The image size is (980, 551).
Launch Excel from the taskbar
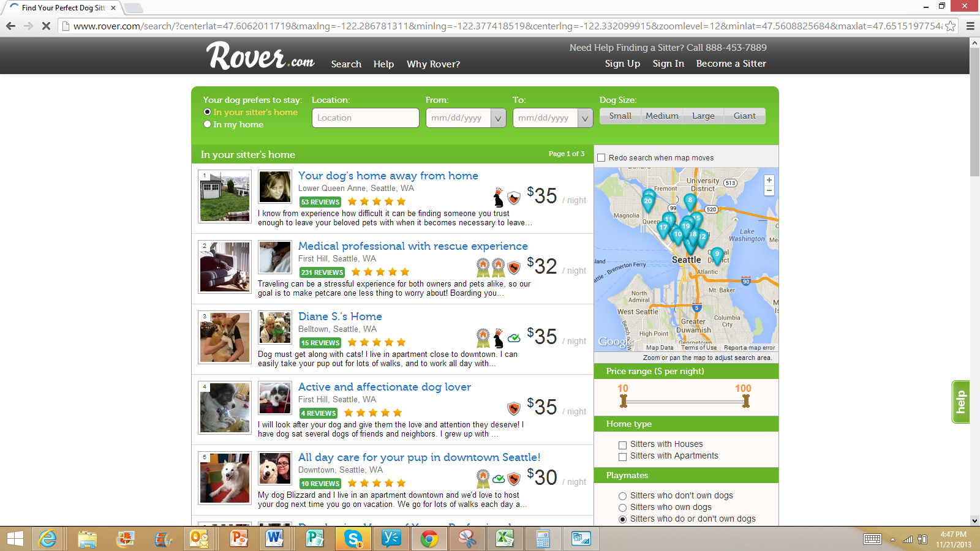point(505,539)
